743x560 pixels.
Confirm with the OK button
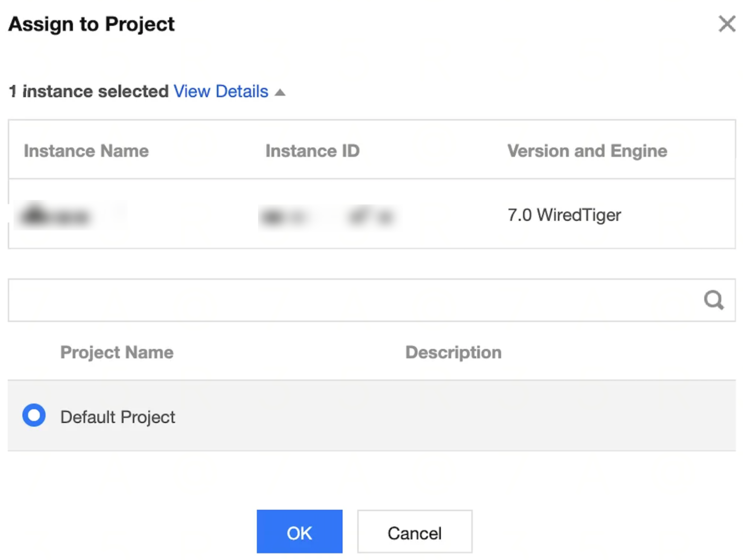299,532
